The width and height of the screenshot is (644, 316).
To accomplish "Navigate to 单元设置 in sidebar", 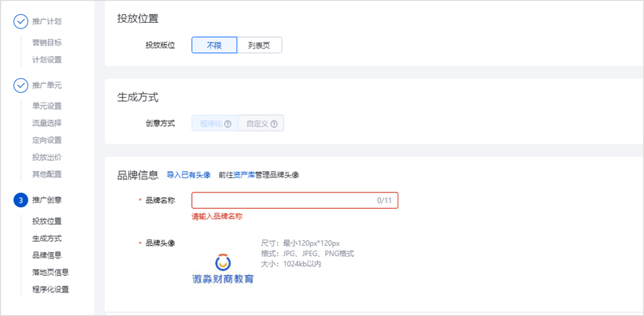I will tap(46, 106).
